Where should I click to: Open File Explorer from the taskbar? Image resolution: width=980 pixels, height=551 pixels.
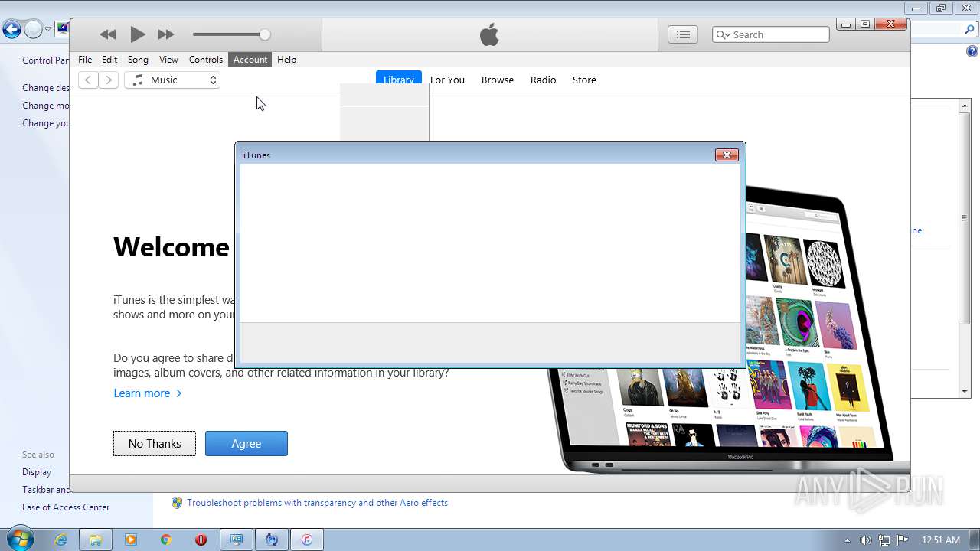pyautogui.click(x=96, y=540)
